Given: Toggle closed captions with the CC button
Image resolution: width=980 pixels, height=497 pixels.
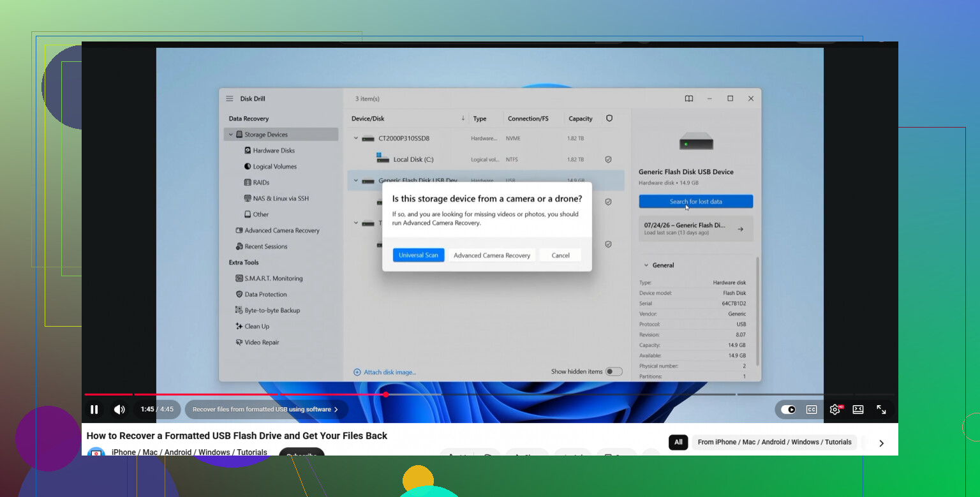Looking at the screenshot, I should pos(812,410).
